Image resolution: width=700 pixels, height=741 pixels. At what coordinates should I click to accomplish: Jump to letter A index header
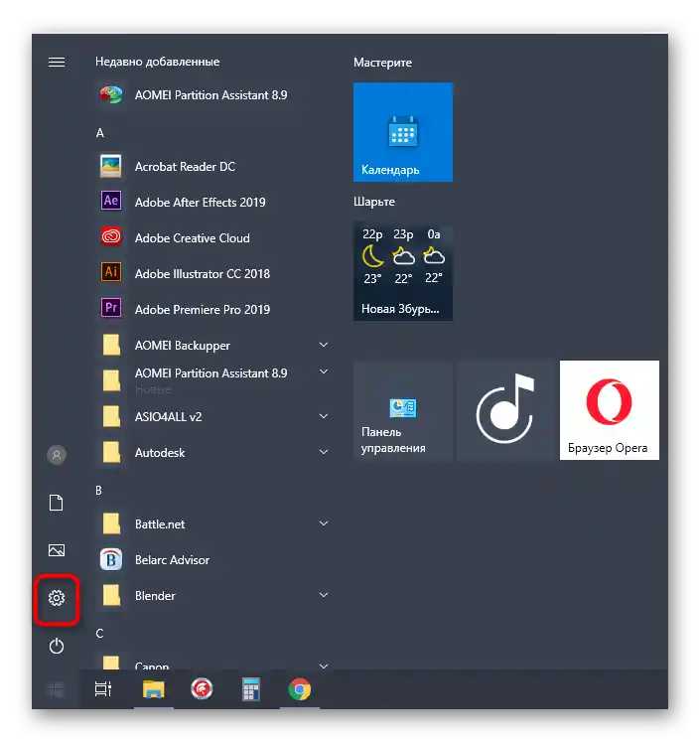tap(99, 133)
